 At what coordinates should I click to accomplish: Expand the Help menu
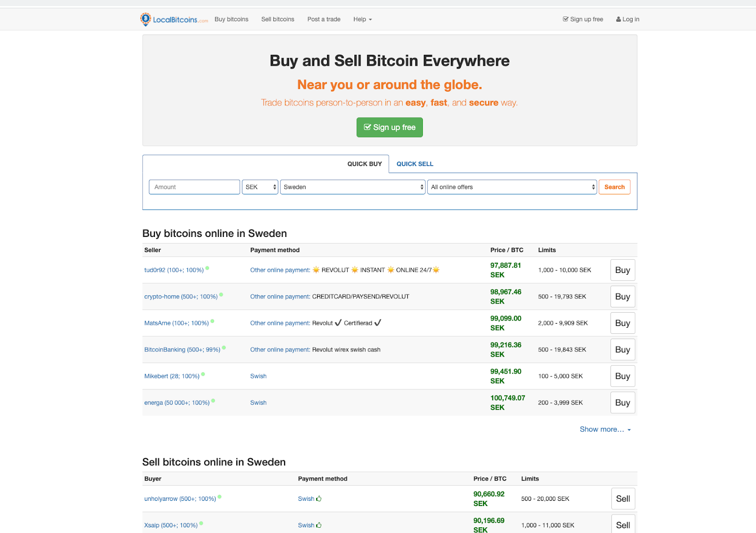[x=362, y=19]
